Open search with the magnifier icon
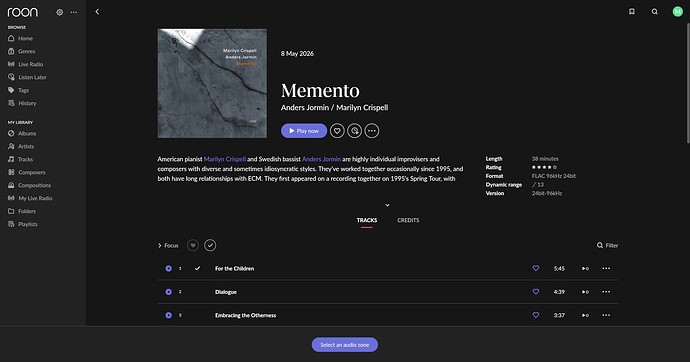This screenshot has height=362, width=690. coord(654,12)
